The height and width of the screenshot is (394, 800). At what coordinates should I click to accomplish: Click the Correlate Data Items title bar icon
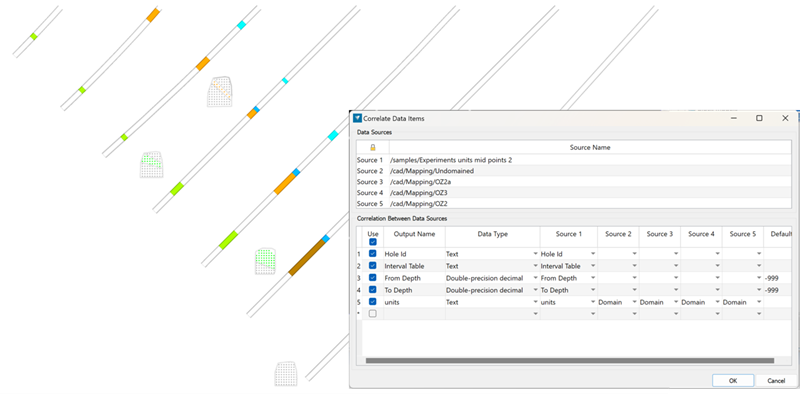click(x=357, y=118)
